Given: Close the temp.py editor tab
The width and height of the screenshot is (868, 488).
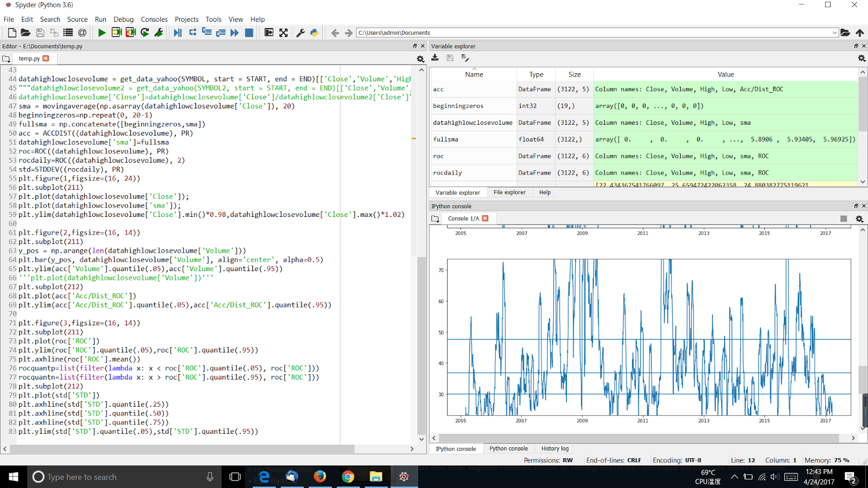Looking at the screenshot, I should click(46, 59).
